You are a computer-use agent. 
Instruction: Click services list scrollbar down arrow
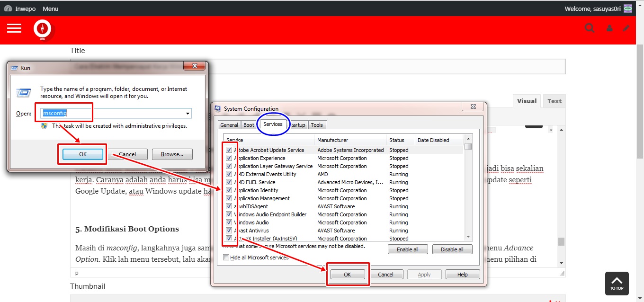(468, 236)
